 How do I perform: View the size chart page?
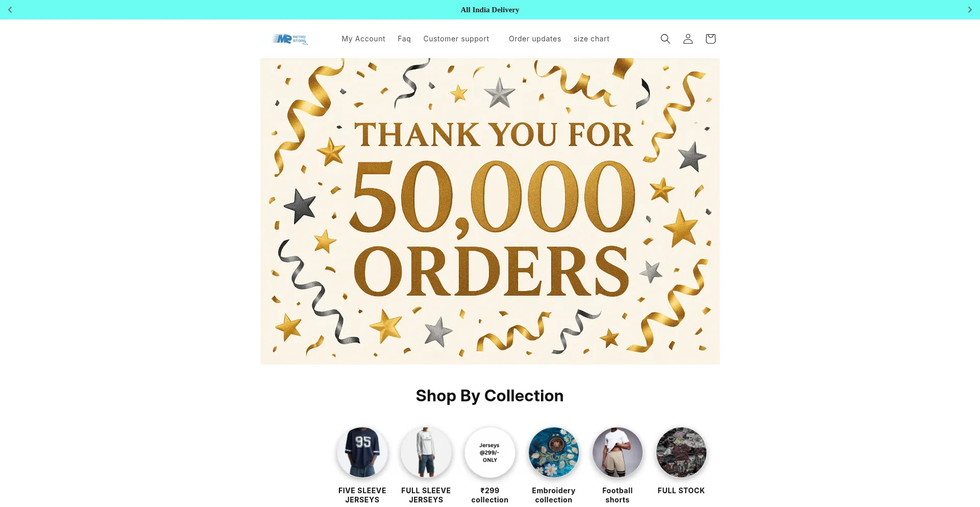pos(592,39)
